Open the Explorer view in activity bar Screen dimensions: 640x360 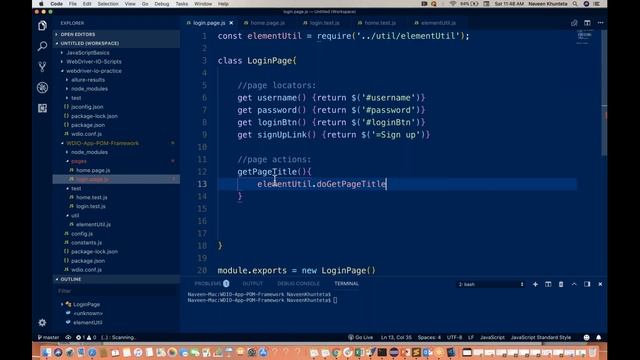coord(42,26)
